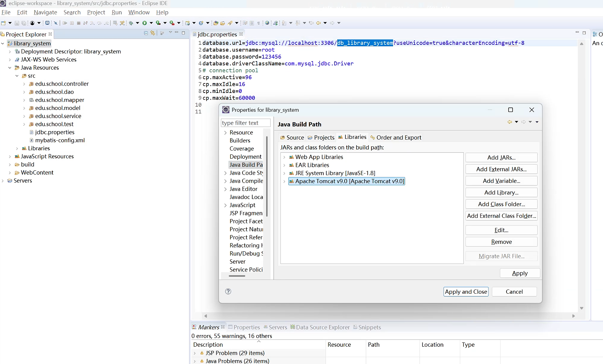Click the Edit... button

[501, 230]
